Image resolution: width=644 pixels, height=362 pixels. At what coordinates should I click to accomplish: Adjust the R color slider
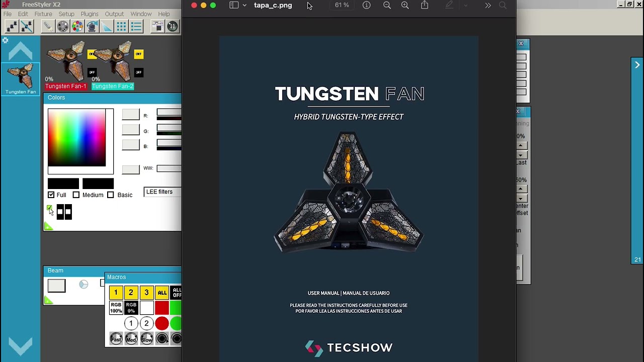click(169, 115)
